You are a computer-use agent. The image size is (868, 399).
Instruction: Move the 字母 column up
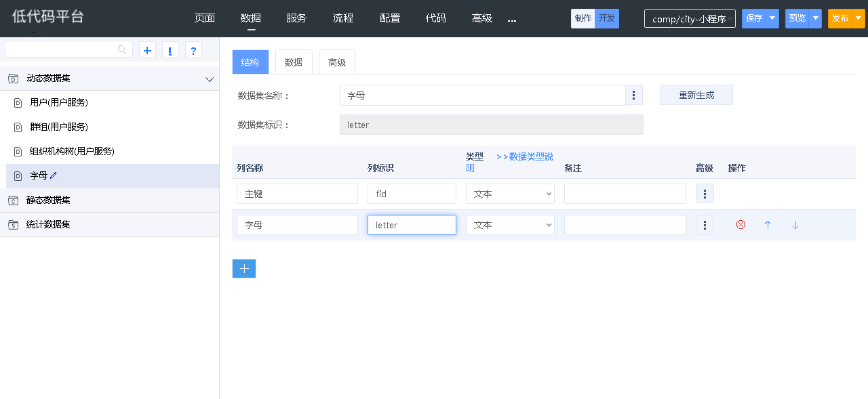pyautogui.click(x=768, y=225)
